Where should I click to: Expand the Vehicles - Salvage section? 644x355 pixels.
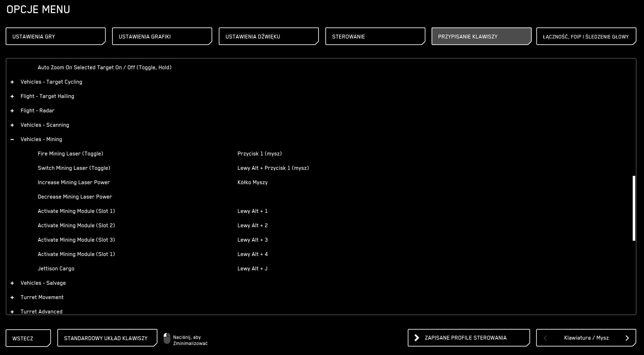tap(12, 283)
